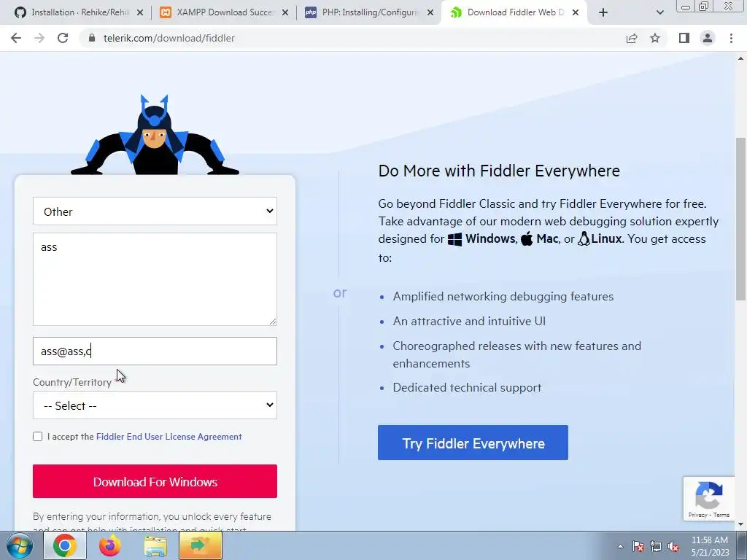
Task: Open the browser side panel
Action: pyautogui.click(x=684, y=38)
